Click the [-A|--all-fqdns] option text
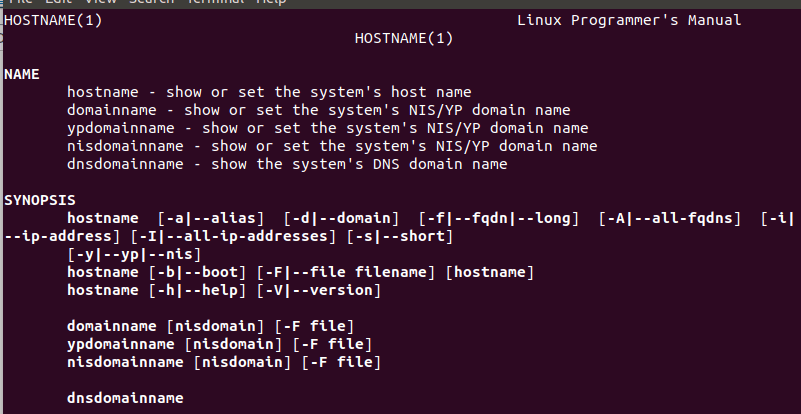801x414 pixels. [x=669, y=218]
